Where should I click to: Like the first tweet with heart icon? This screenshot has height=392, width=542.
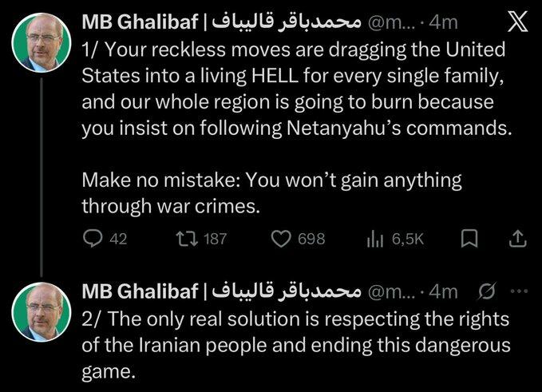click(281, 239)
